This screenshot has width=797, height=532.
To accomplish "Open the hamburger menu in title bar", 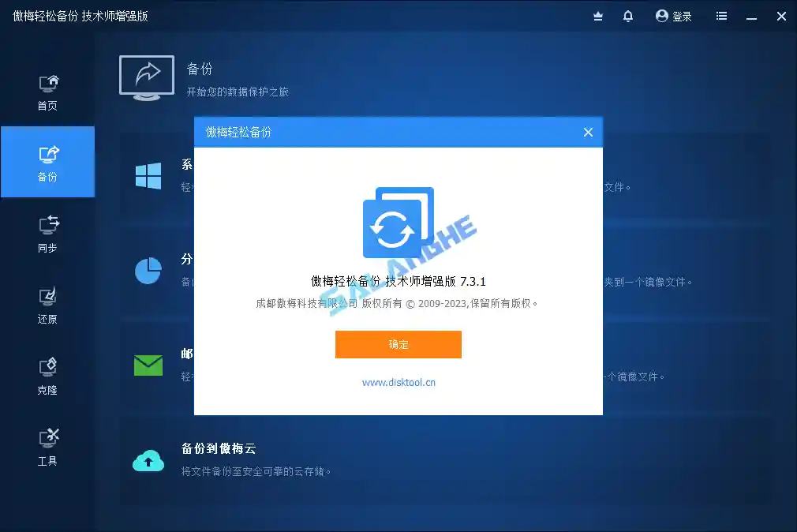I will 721,16.
